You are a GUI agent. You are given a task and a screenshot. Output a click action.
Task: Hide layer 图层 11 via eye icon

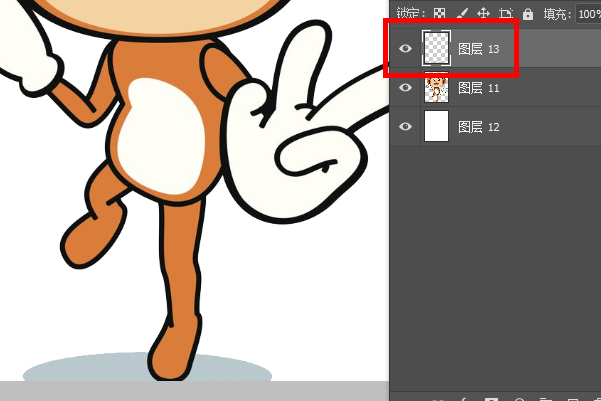(405, 88)
